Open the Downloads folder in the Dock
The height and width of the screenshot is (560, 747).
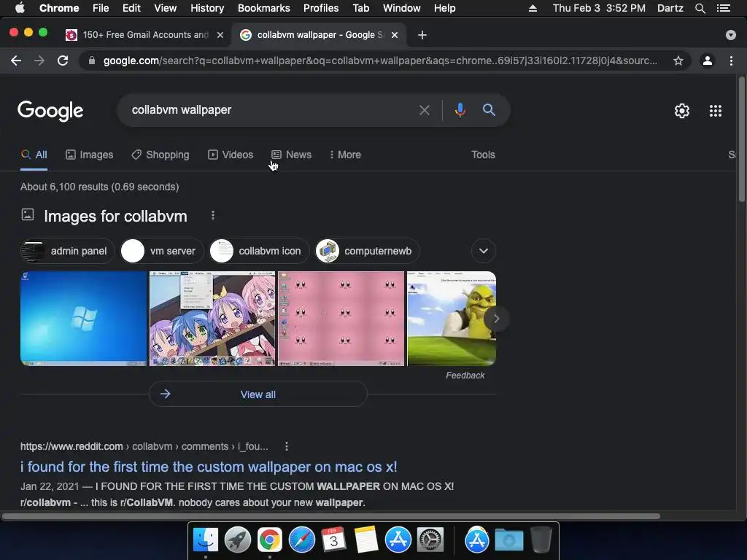[x=508, y=540]
